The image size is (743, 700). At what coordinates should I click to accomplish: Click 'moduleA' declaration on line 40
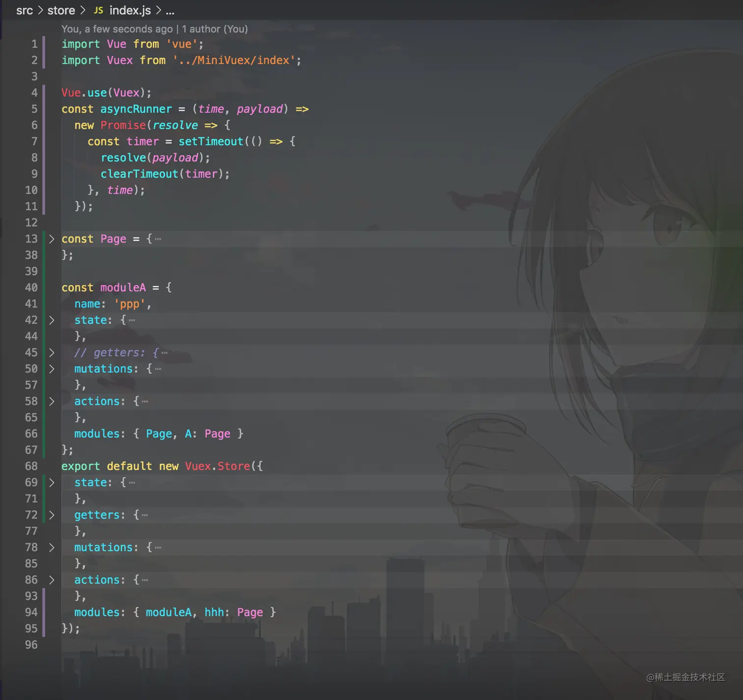tap(123, 288)
